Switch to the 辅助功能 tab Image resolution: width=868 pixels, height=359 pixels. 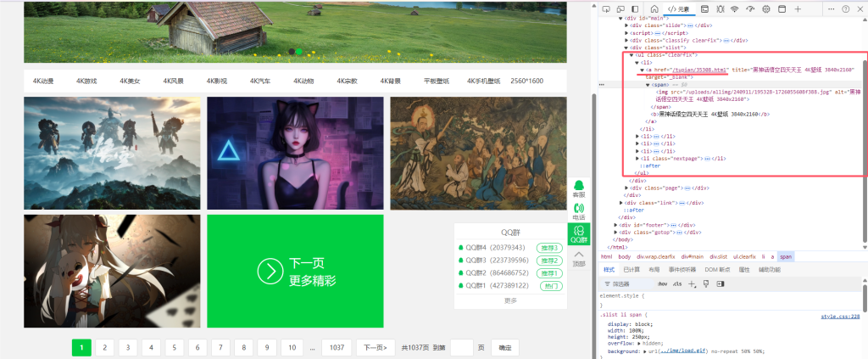pyautogui.click(x=768, y=270)
